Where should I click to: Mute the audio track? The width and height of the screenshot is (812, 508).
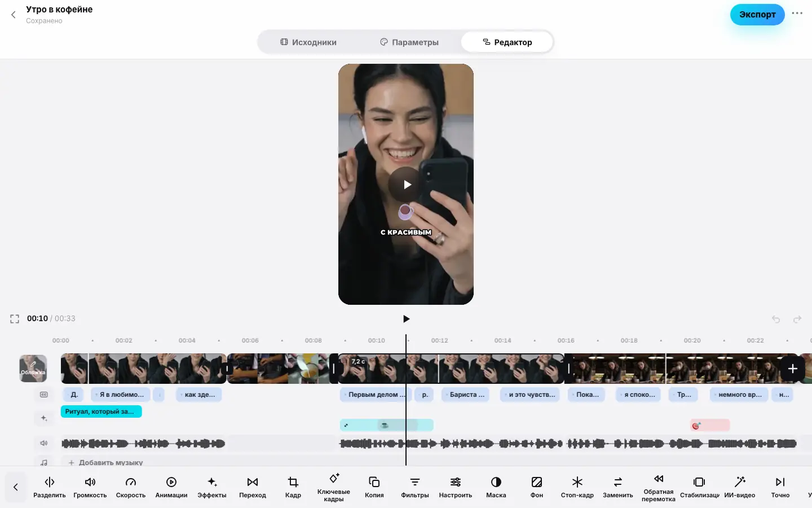(x=44, y=443)
